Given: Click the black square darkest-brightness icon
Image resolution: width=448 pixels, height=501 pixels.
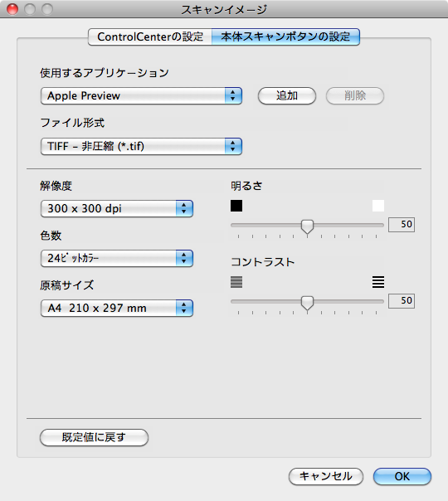Looking at the screenshot, I should click(x=236, y=206).
